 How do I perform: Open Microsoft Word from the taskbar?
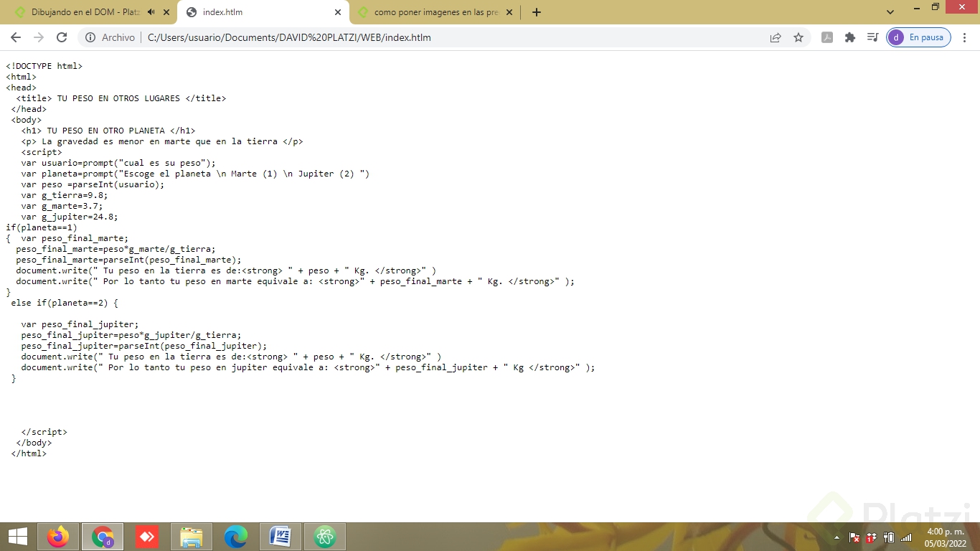(x=281, y=537)
